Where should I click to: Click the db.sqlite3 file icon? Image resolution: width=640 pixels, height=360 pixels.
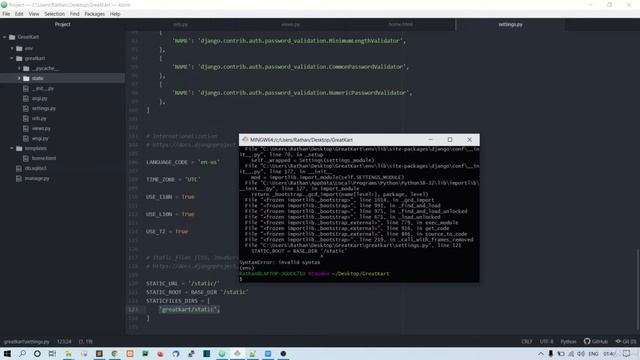(x=19, y=168)
